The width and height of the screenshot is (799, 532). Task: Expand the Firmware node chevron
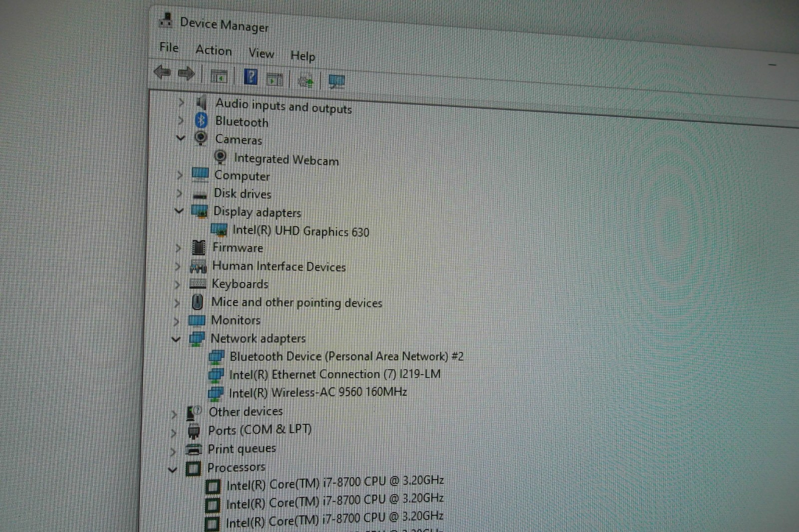click(x=178, y=248)
